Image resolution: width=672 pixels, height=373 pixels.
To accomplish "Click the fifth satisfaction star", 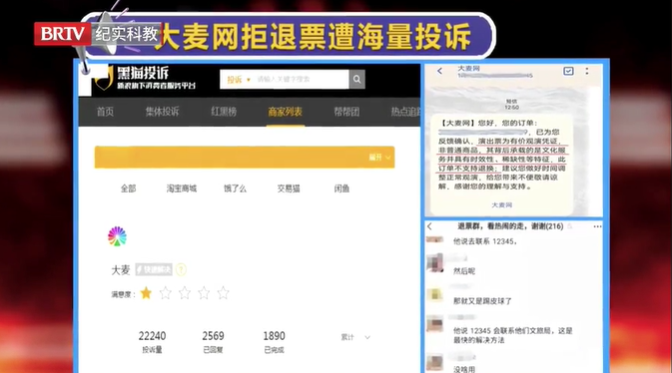I will (223, 293).
